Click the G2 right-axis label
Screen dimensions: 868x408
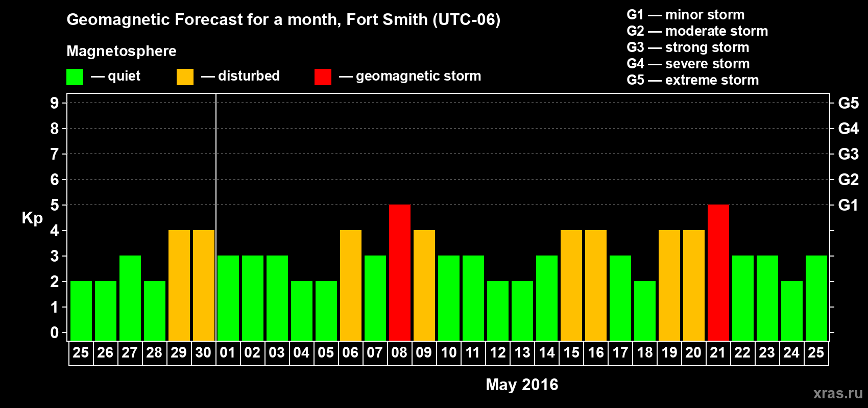(x=848, y=180)
